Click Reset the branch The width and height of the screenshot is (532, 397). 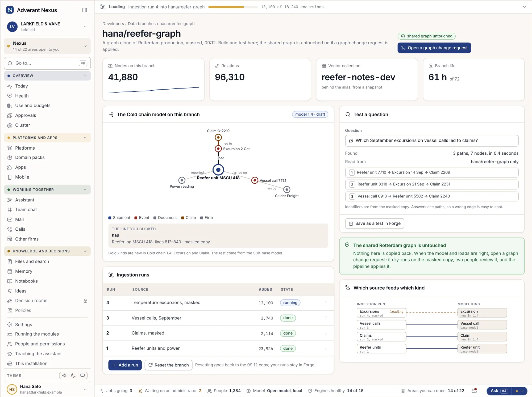click(168, 365)
